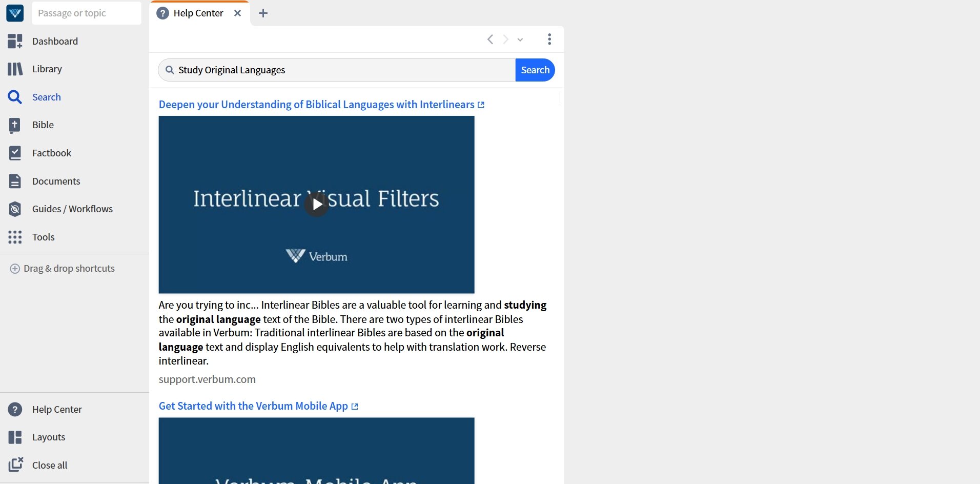980x484 pixels.
Task: Click the Close all icon
Action: click(15, 465)
